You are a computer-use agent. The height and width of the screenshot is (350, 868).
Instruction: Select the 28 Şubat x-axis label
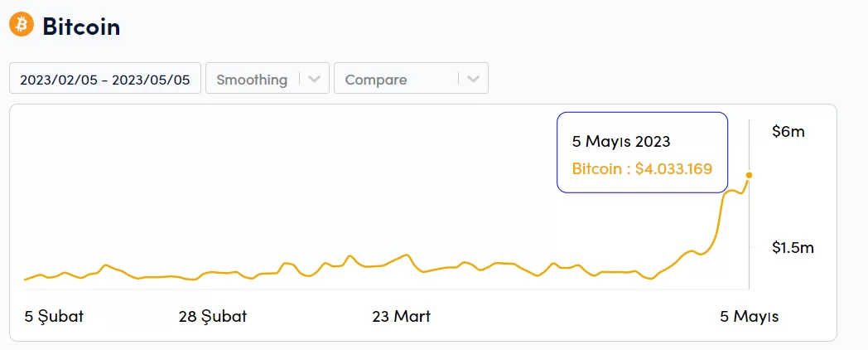[213, 316]
